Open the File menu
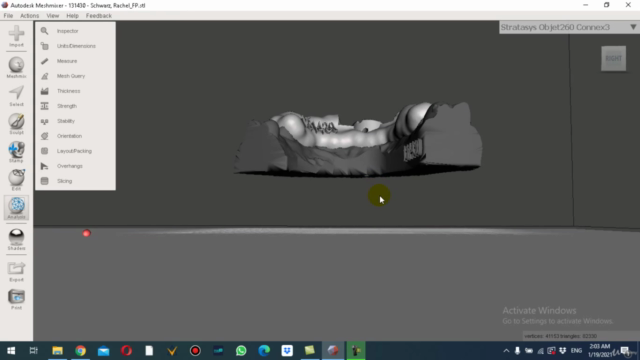Image resolution: width=640 pixels, height=360 pixels. [8, 16]
